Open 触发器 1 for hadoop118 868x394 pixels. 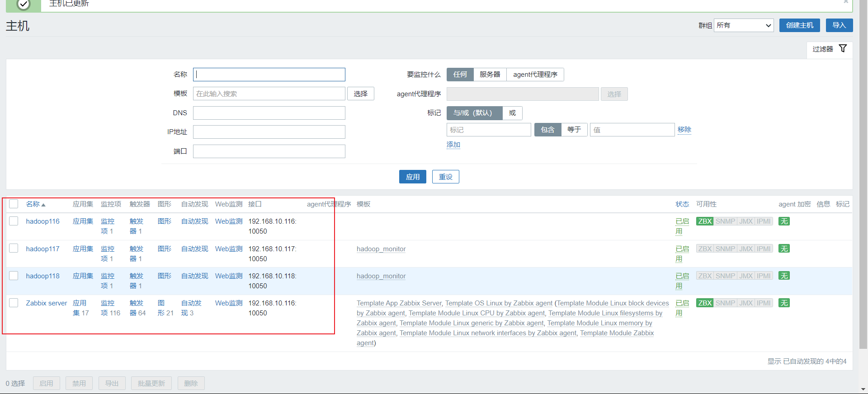(137, 281)
